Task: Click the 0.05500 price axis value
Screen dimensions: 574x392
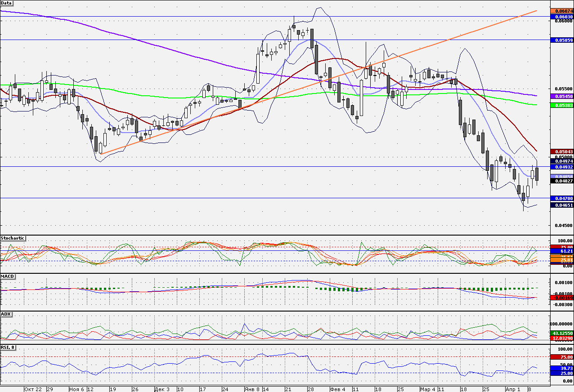Action: click(x=564, y=89)
